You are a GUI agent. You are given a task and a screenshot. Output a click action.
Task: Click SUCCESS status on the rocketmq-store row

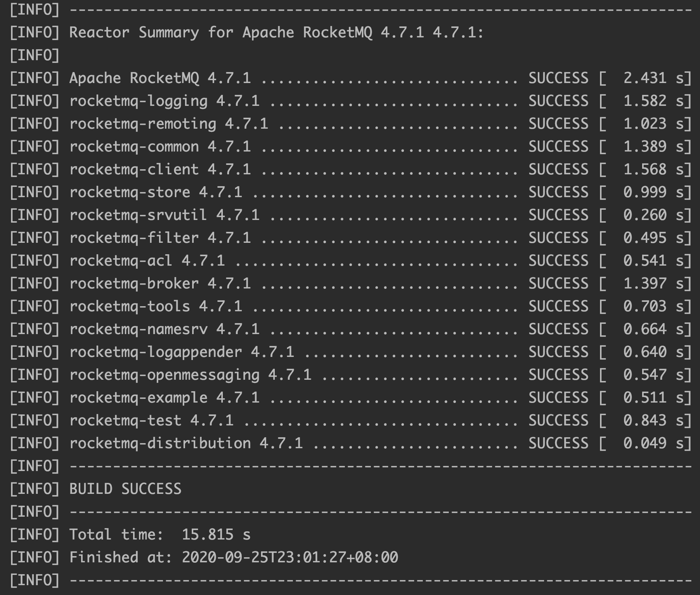[558, 192]
